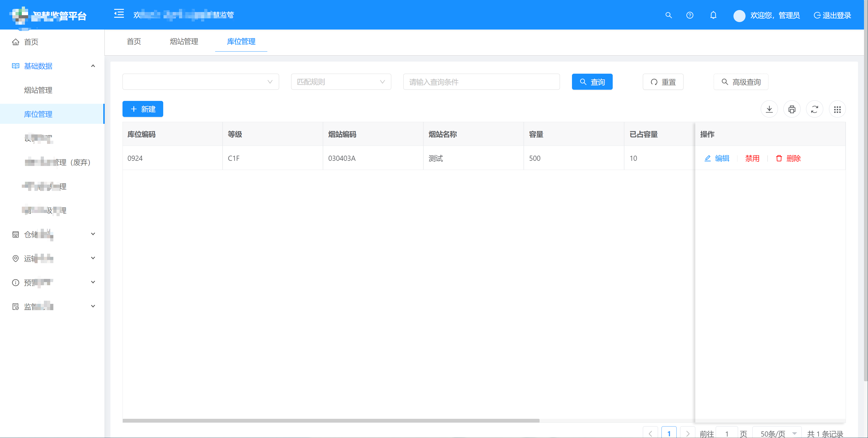
Task: Click the 重置 reset button
Action: pos(663,82)
